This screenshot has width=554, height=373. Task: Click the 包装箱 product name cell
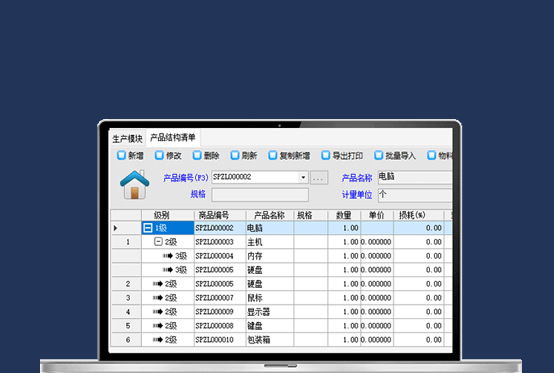point(270,340)
